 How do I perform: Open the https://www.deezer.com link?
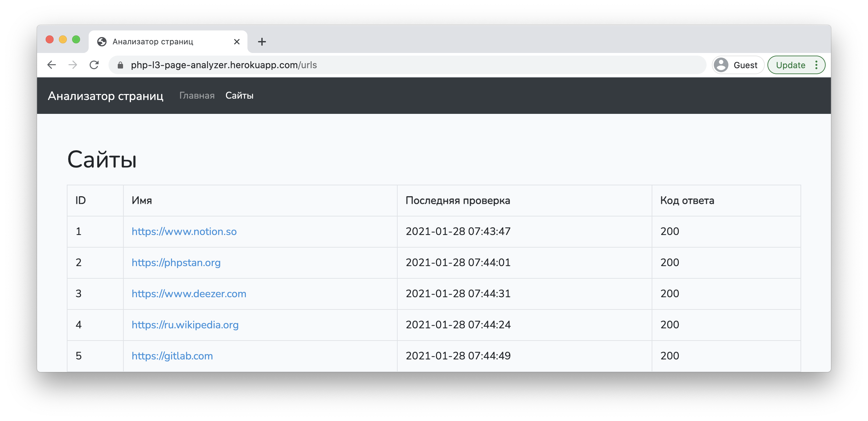pyautogui.click(x=189, y=294)
